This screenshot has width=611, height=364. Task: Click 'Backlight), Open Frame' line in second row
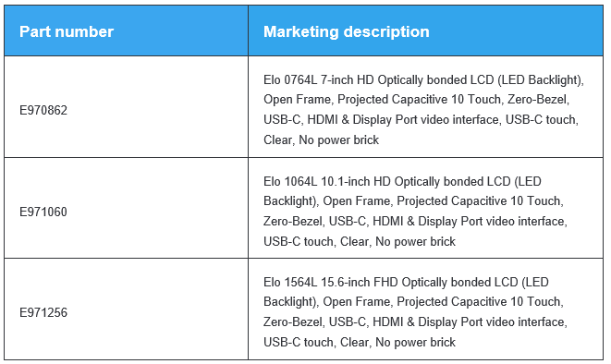(x=413, y=200)
